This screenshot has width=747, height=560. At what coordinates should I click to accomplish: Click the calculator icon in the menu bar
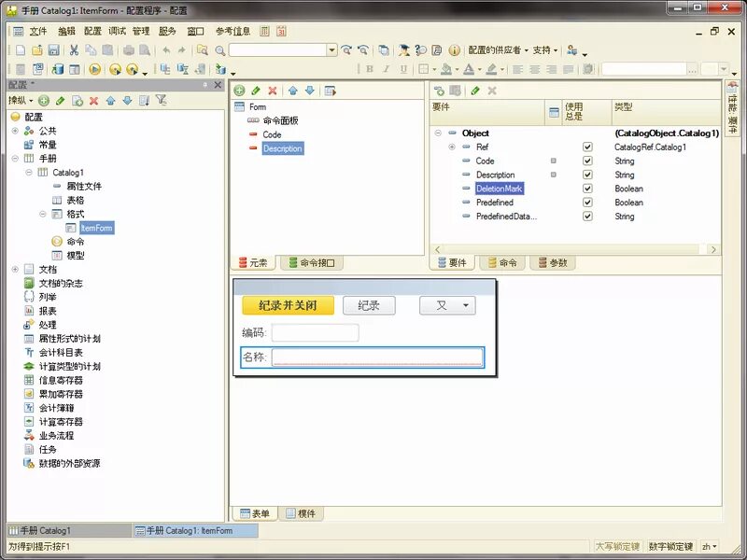click(x=264, y=32)
